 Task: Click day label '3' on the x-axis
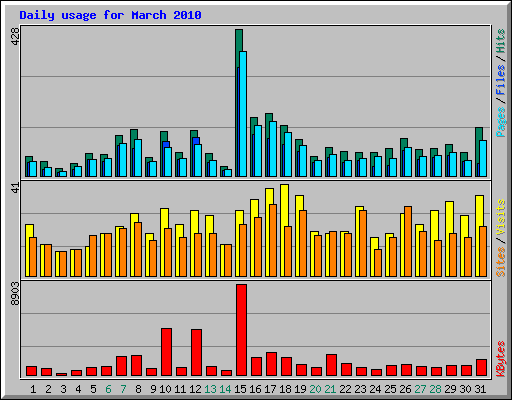pos(63,389)
